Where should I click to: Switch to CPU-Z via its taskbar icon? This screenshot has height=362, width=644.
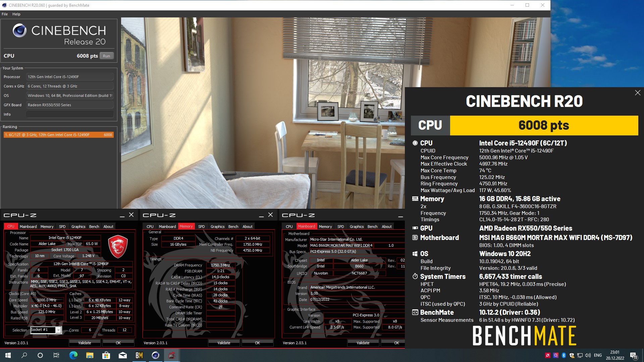172,355
